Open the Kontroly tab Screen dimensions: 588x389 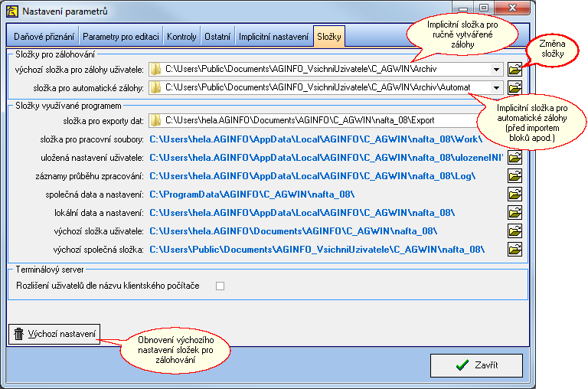tap(181, 37)
